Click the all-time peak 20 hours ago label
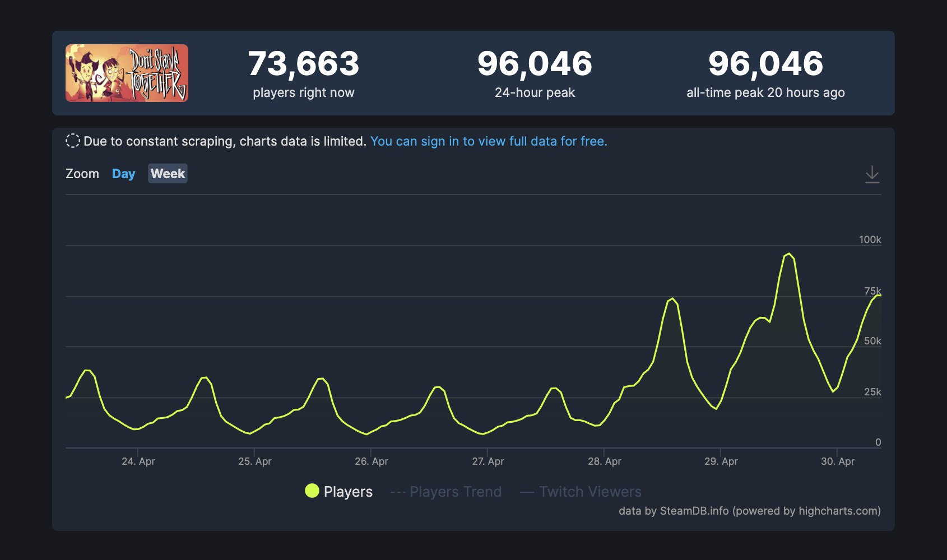The width and height of the screenshot is (947, 560). coord(765,92)
